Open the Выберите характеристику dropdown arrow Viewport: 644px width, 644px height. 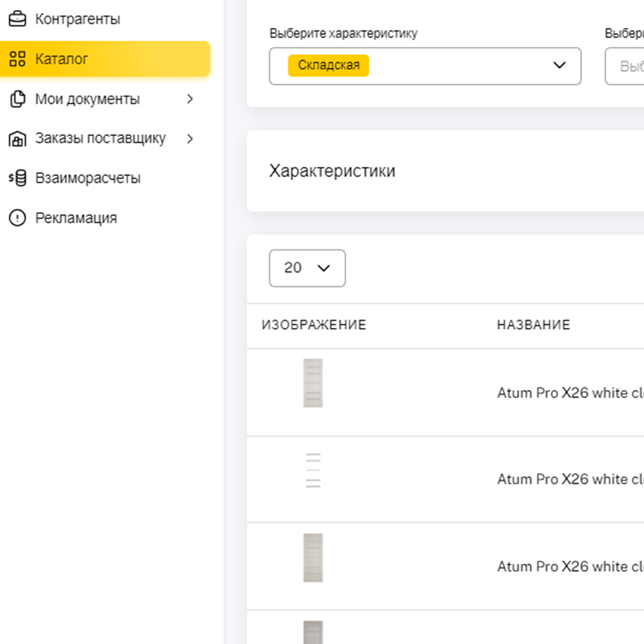pyautogui.click(x=559, y=66)
